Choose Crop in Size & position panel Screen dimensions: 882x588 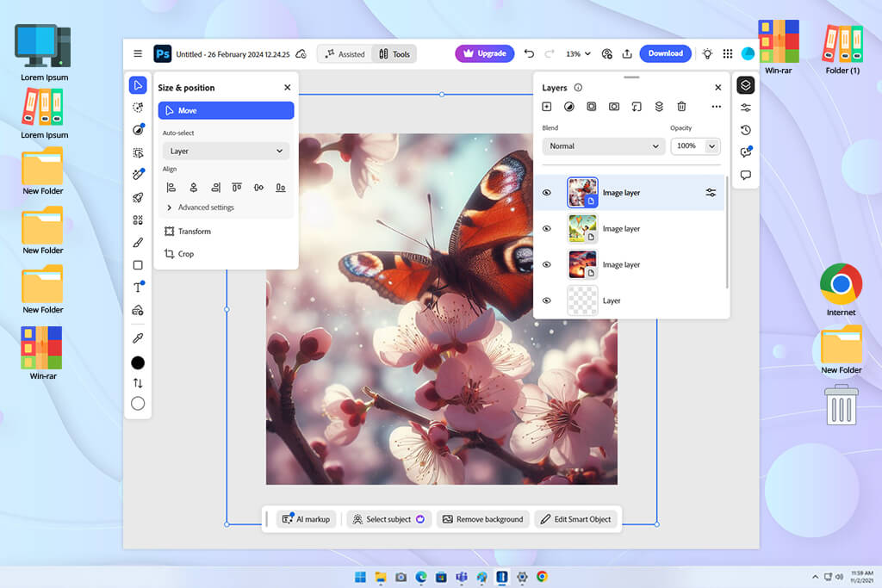[x=179, y=254]
